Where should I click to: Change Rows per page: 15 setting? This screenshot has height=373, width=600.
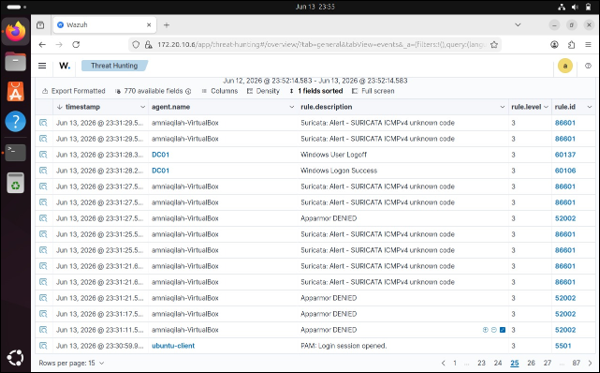[x=71, y=363]
